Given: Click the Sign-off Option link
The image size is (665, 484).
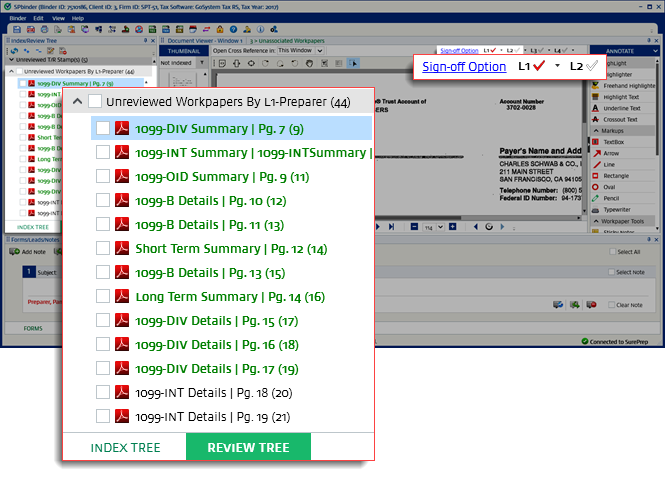Looking at the screenshot, I should tap(463, 66).
